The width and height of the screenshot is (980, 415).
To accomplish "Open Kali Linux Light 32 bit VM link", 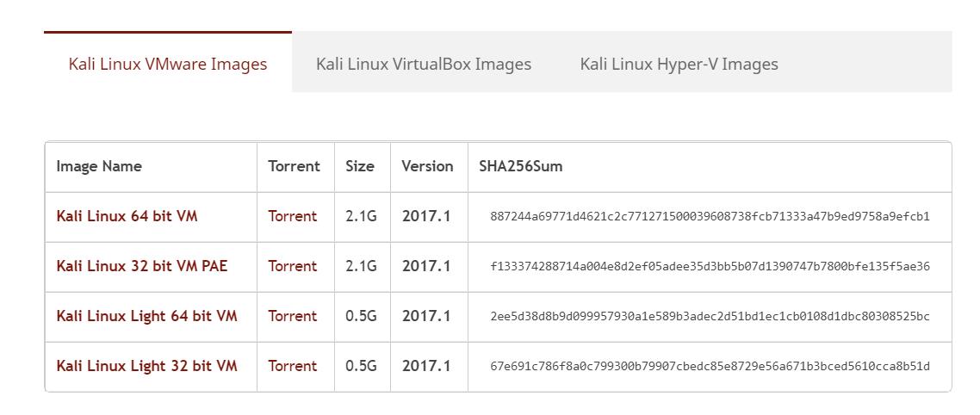I will (147, 366).
